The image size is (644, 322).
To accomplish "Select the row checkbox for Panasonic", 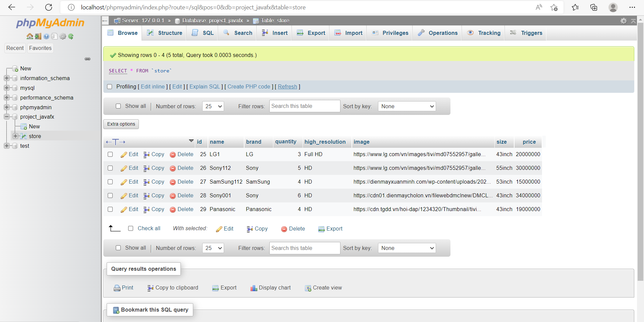I will (110, 209).
